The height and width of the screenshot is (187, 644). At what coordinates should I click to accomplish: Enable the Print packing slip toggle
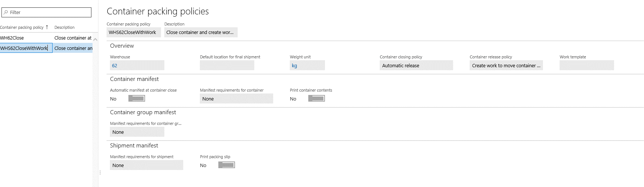pyautogui.click(x=227, y=165)
